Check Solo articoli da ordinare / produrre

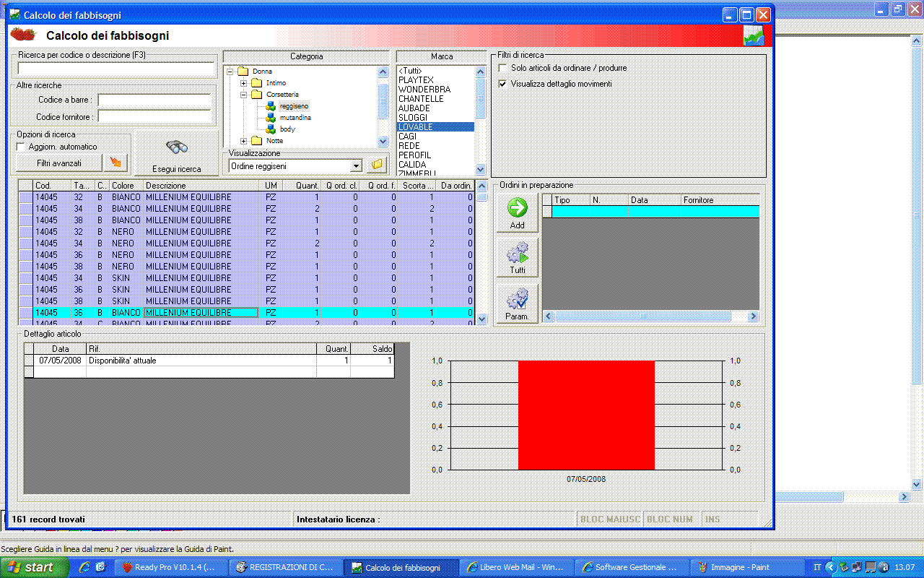[x=503, y=68]
